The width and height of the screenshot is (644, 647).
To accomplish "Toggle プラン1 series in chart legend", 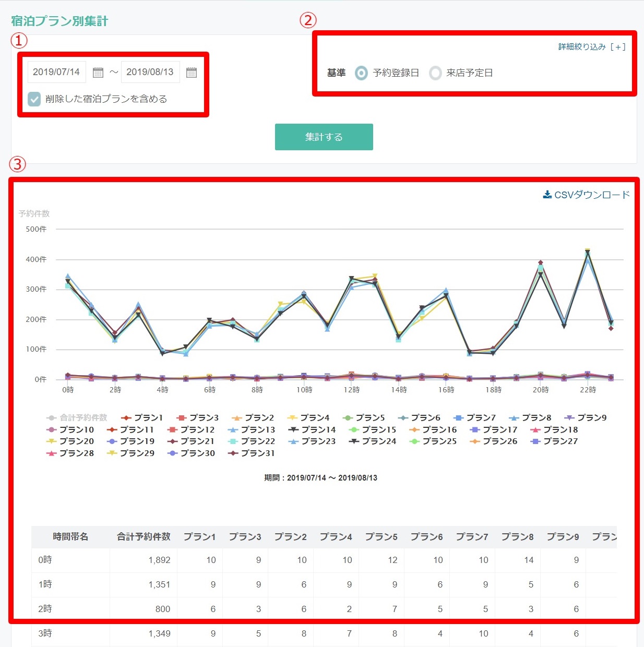I will pos(142,417).
